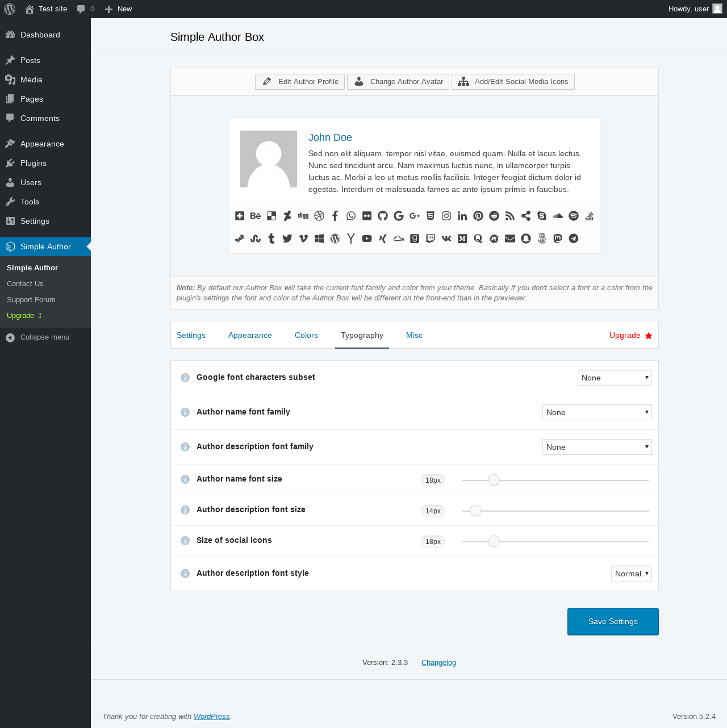Screen dimensions: 727x728
Task: Open the WordPress logo admin bar menu
Action: [10, 9]
